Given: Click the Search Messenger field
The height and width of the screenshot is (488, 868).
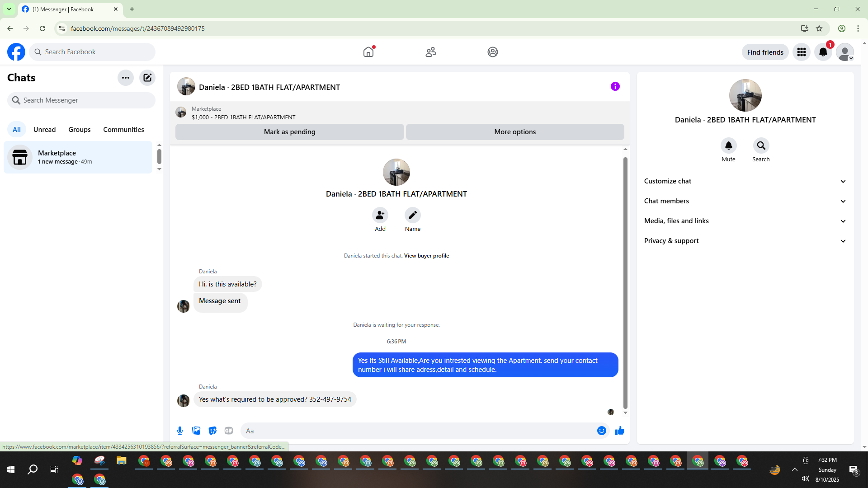Looking at the screenshot, I should [81, 100].
